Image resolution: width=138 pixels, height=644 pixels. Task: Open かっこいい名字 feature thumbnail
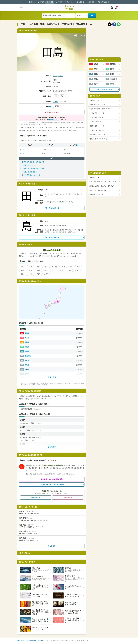[26, 578]
